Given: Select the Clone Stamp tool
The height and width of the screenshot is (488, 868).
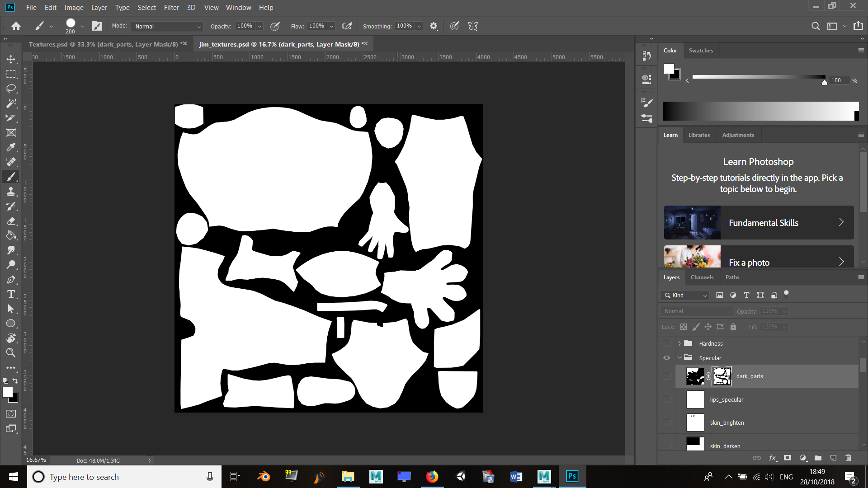Looking at the screenshot, I should click(11, 191).
